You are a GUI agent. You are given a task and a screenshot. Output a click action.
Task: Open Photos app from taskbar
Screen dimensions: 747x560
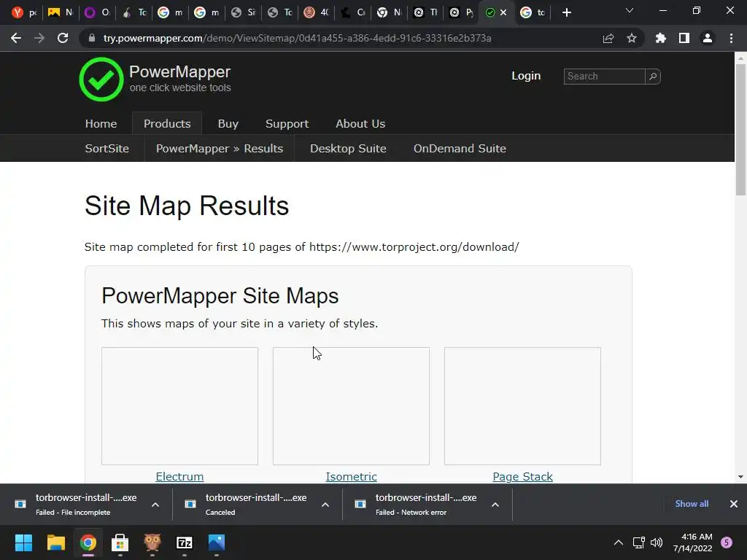coord(217,542)
